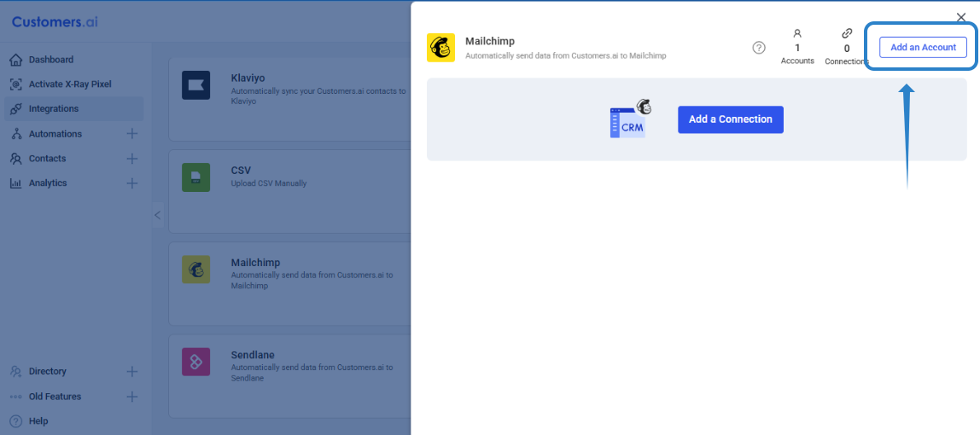Click the Klaviyo logo icon

pyautogui.click(x=196, y=85)
